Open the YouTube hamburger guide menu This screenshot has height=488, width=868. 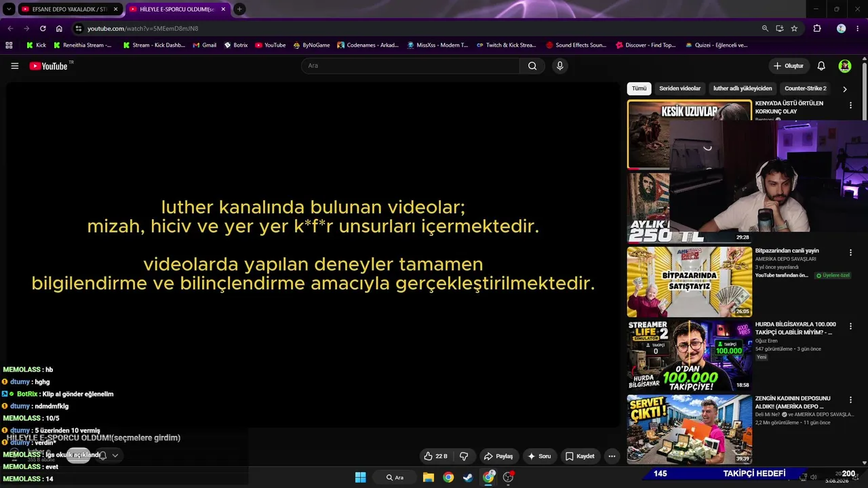point(14,66)
